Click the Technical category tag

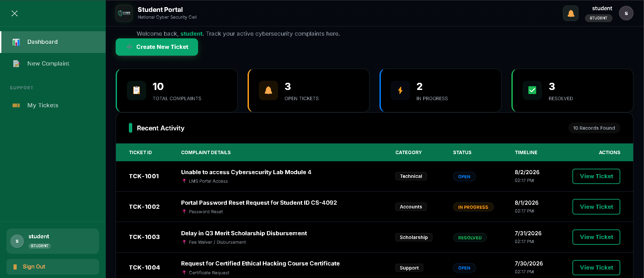(411, 176)
